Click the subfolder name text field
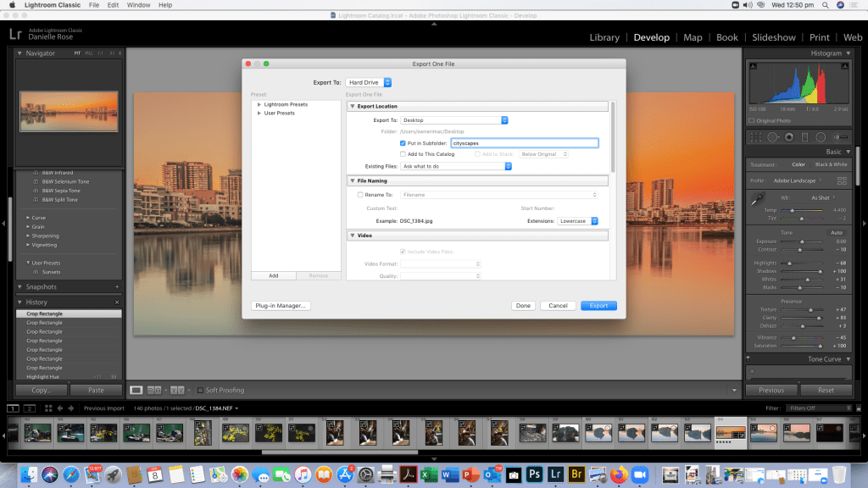The image size is (868, 488). pos(524,143)
